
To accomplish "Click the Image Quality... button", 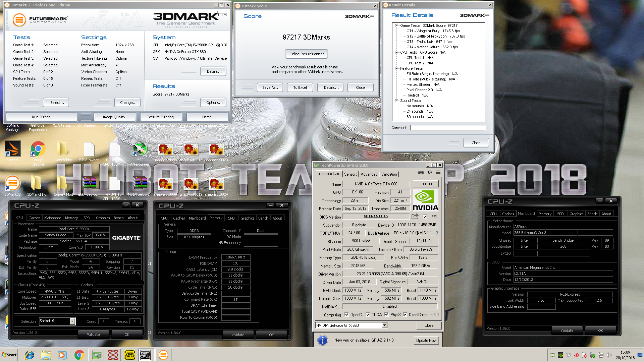I will (x=116, y=117).
